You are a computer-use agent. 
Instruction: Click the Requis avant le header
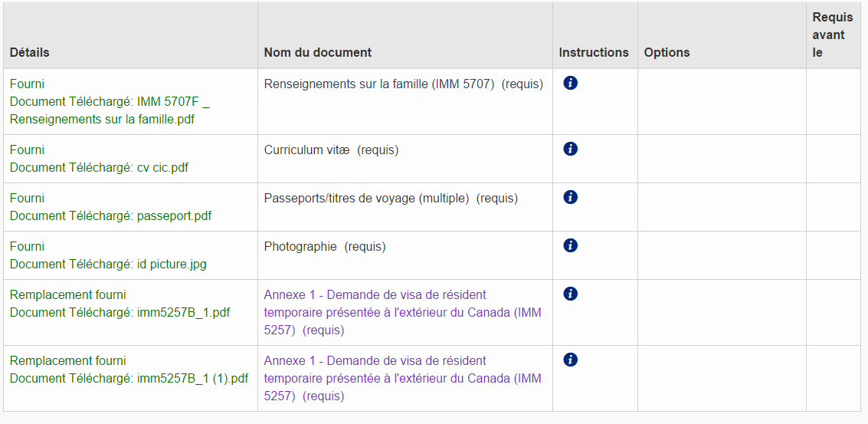(x=832, y=35)
